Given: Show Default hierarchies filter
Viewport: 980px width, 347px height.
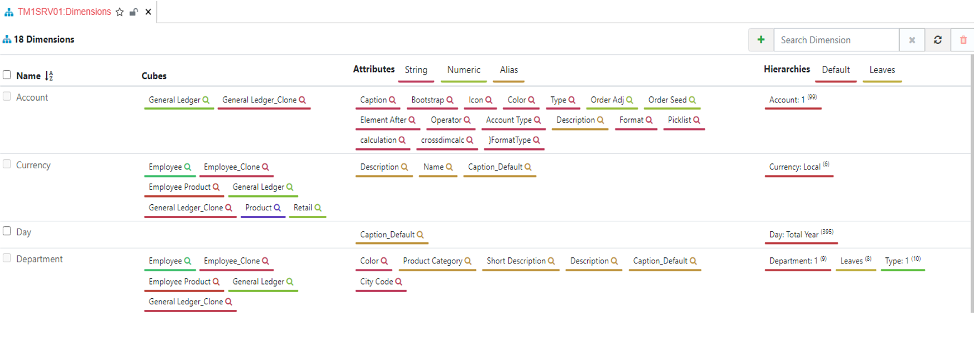Looking at the screenshot, I should point(835,70).
